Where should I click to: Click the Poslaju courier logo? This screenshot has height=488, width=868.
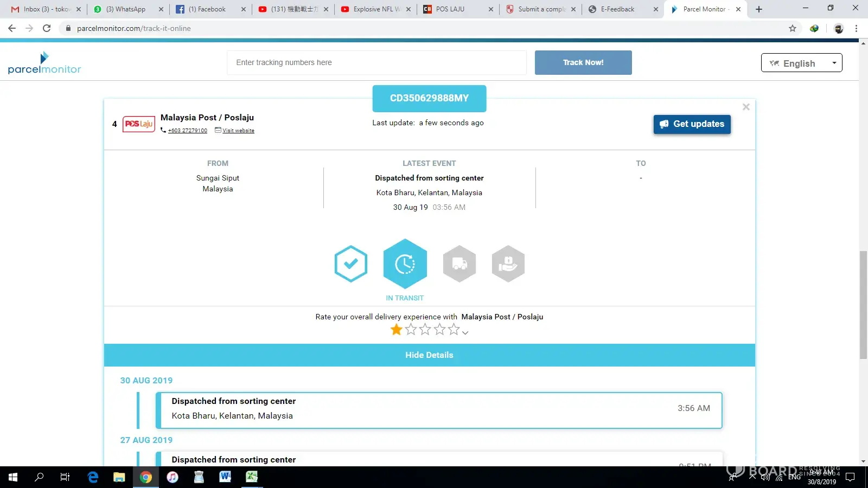pos(139,124)
